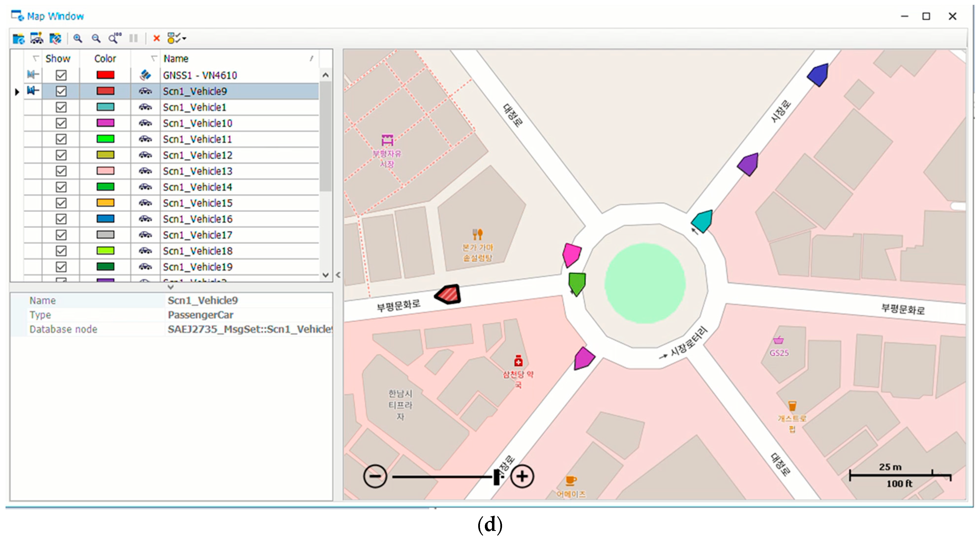Click the red hatched vehicle marker on map
The width and height of the screenshot is (980, 540).
[x=448, y=294]
